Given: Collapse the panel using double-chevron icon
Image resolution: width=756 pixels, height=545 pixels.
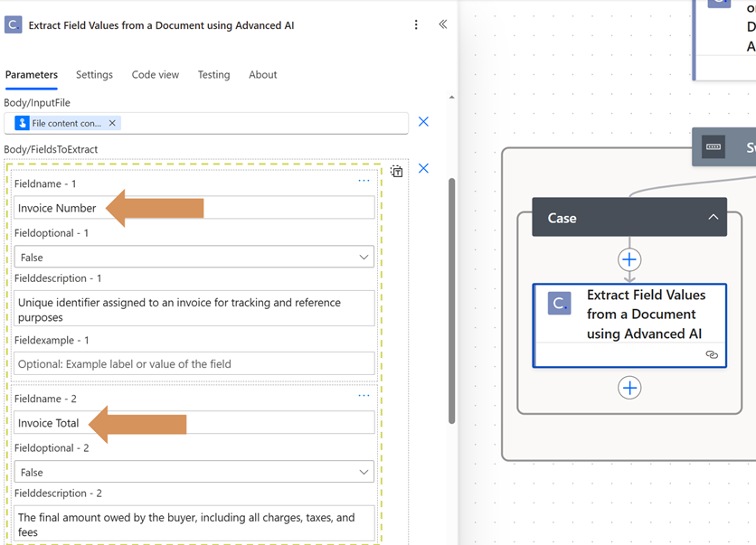Looking at the screenshot, I should coord(443,24).
